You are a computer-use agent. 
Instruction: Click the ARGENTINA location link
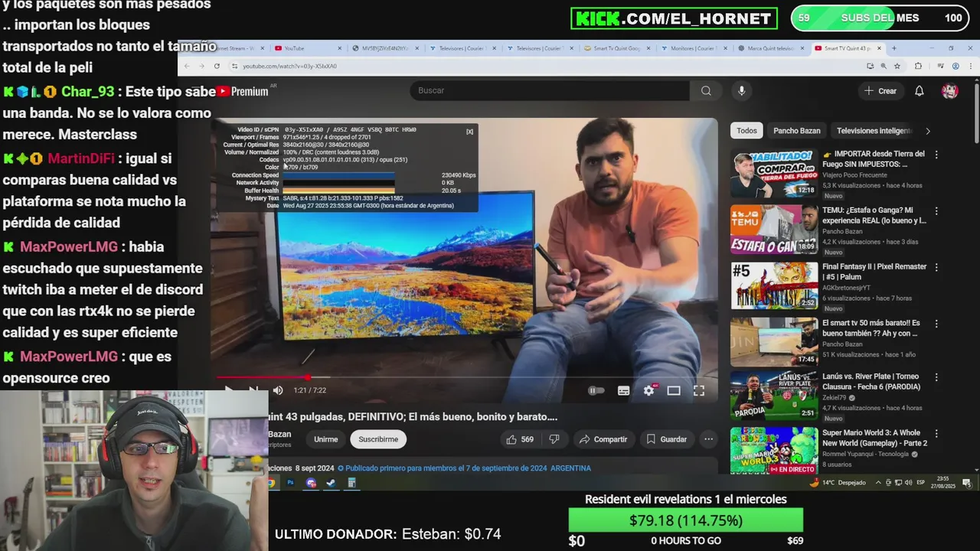pos(570,468)
